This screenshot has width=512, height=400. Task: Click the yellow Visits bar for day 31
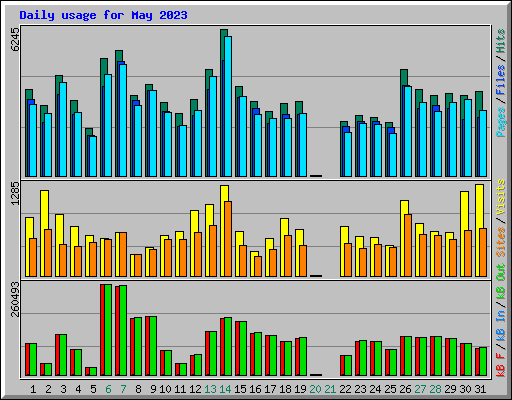click(x=479, y=230)
